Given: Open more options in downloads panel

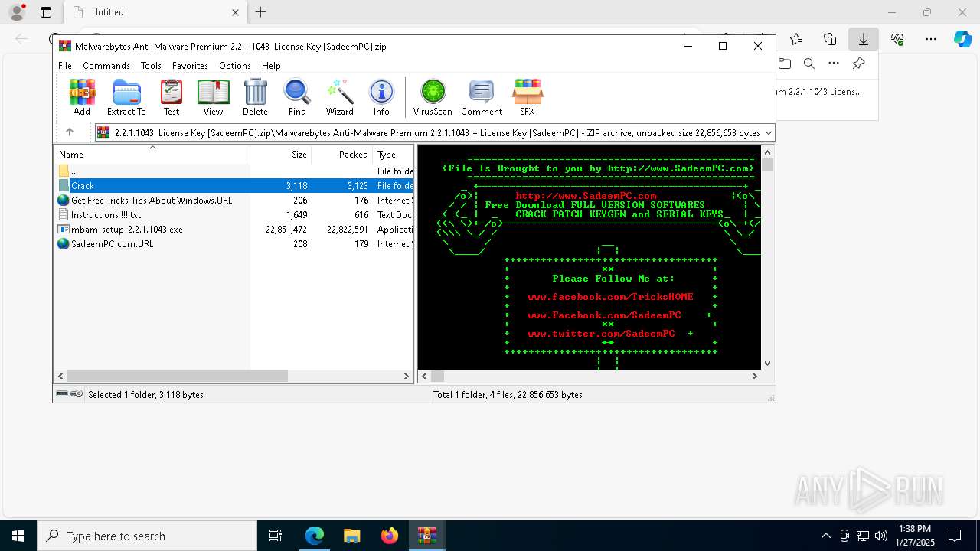Looking at the screenshot, I should pos(834,64).
